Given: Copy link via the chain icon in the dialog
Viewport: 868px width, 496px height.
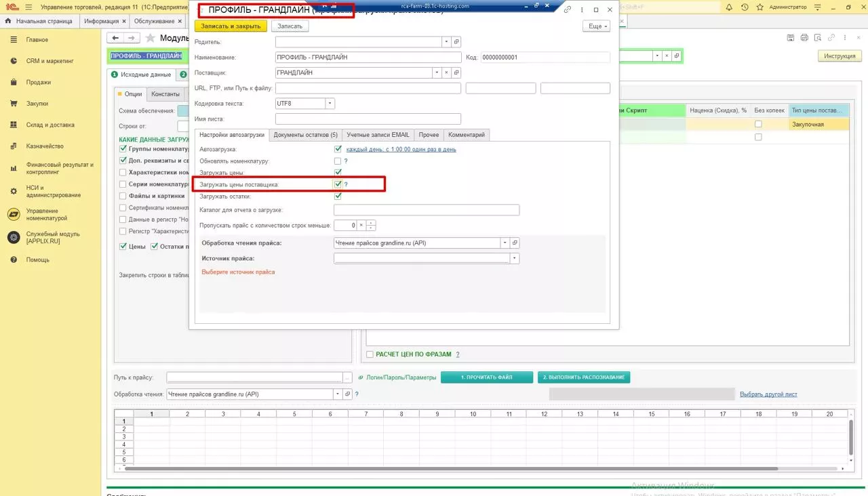Looking at the screenshot, I should pyautogui.click(x=567, y=10).
